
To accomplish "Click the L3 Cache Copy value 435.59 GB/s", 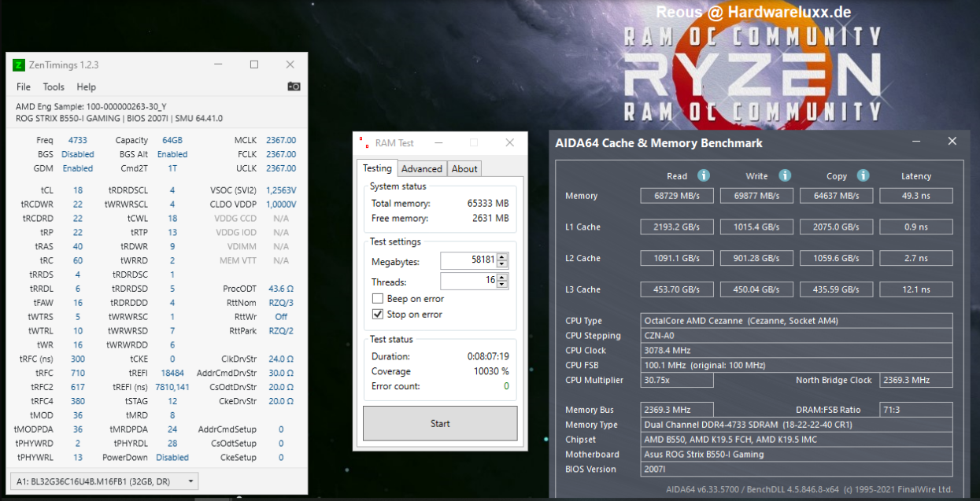I will (837, 289).
